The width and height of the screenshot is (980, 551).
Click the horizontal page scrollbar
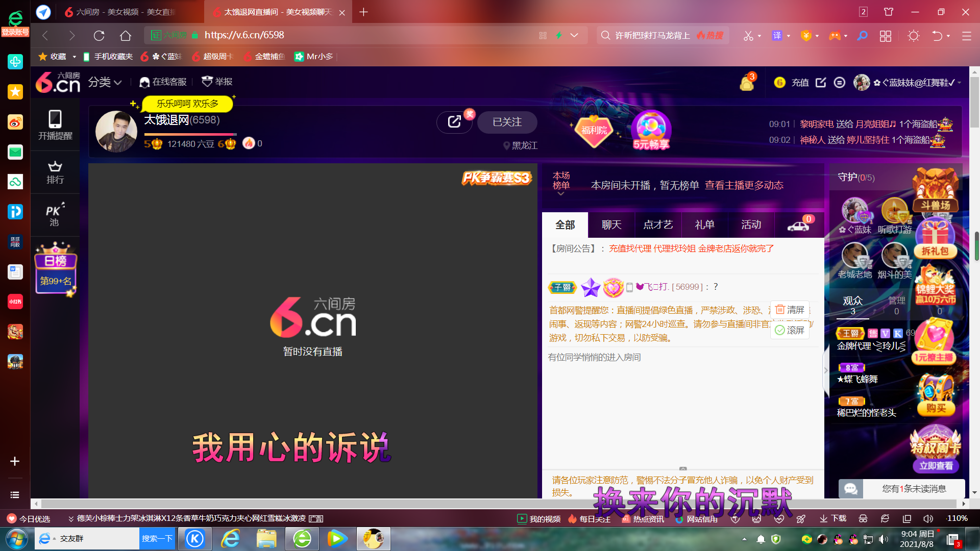(499, 504)
